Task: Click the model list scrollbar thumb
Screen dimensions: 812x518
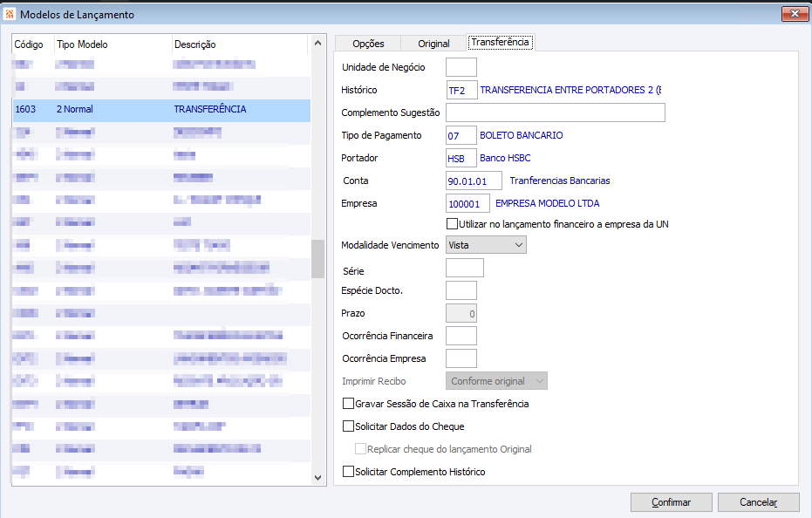Action: [318, 259]
